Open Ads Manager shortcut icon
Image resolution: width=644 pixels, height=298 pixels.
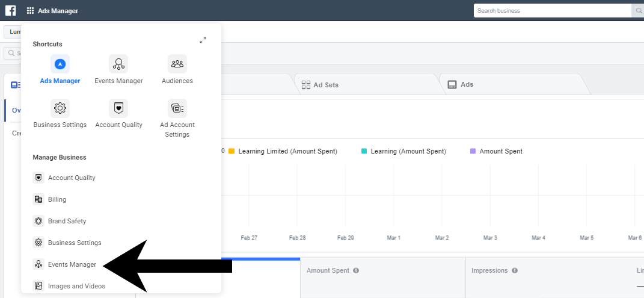point(60,64)
